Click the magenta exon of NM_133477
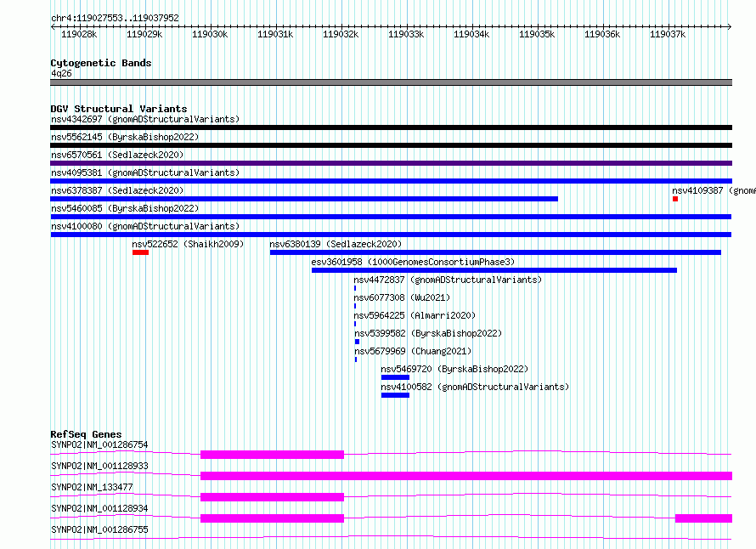The height and width of the screenshot is (549, 756). pos(273,497)
